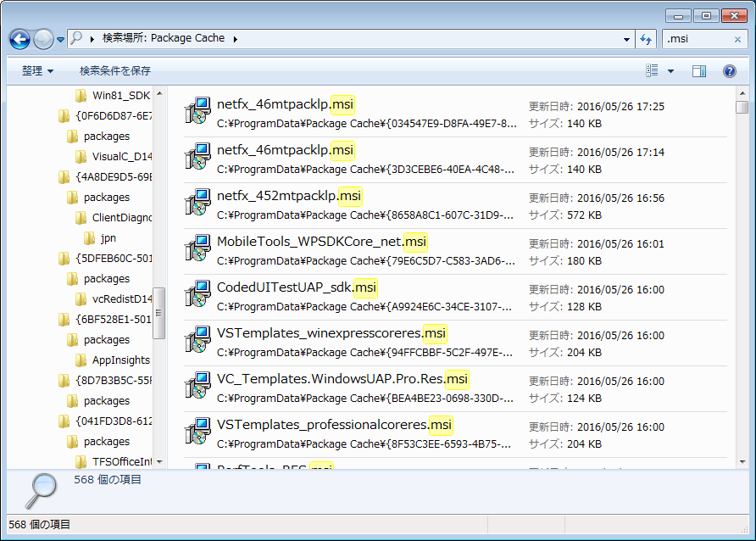Screen dimensions: 756x541
Task: Select file name netfx_452mtpacklp.msi
Action: [x=289, y=196]
